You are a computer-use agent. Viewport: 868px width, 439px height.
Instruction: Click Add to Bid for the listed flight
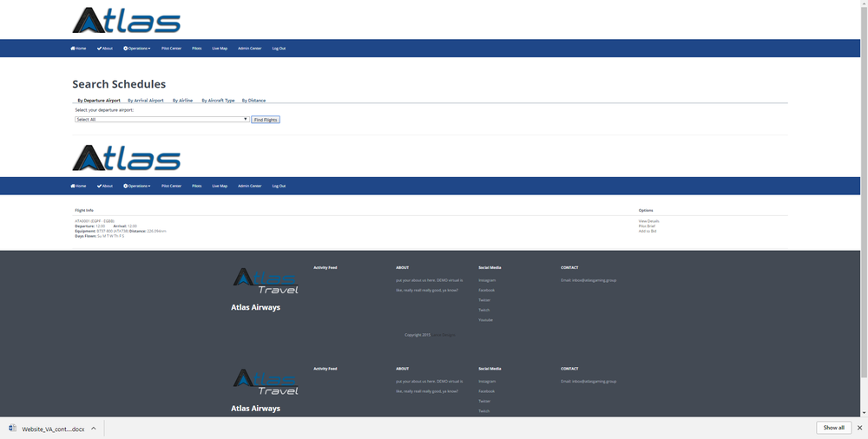(648, 231)
